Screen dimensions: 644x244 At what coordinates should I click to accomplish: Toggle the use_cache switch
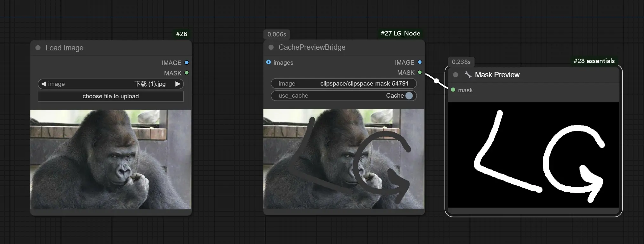tap(409, 96)
